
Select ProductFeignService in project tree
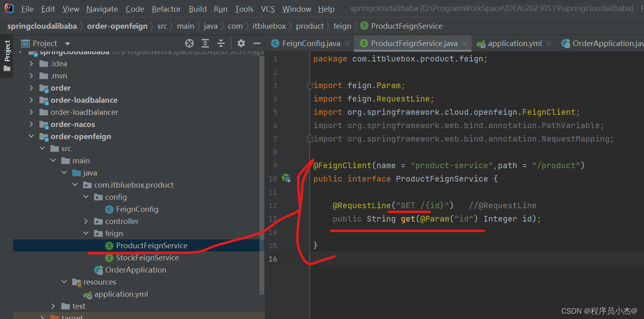pyautogui.click(x=151, y=245)
